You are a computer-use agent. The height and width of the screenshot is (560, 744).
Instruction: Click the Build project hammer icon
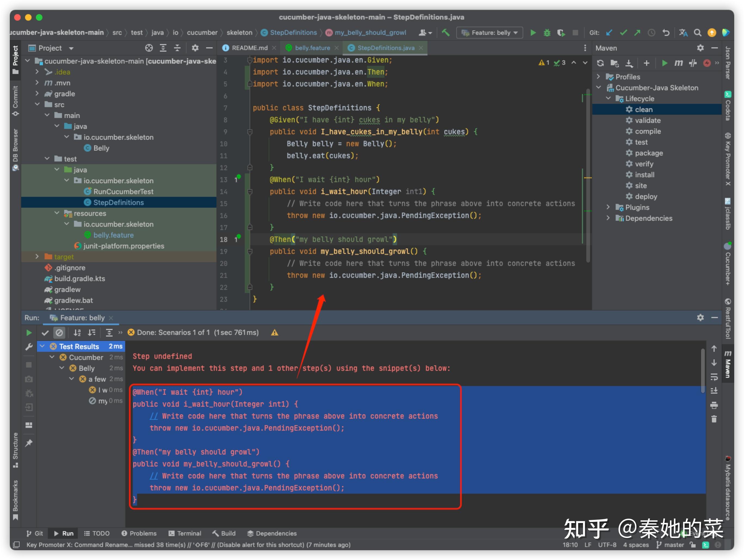pyautogui.click(x=445, y=33)
